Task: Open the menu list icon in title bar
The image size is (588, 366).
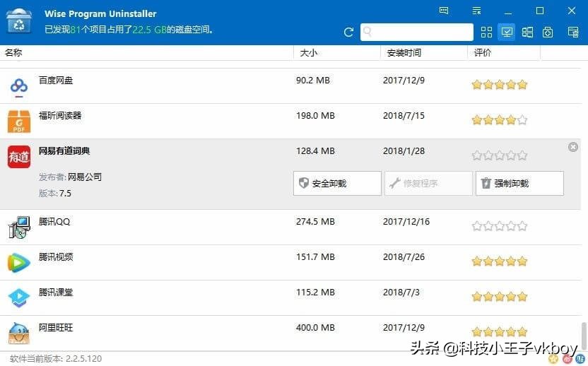Action: click(x=476, y=11)
